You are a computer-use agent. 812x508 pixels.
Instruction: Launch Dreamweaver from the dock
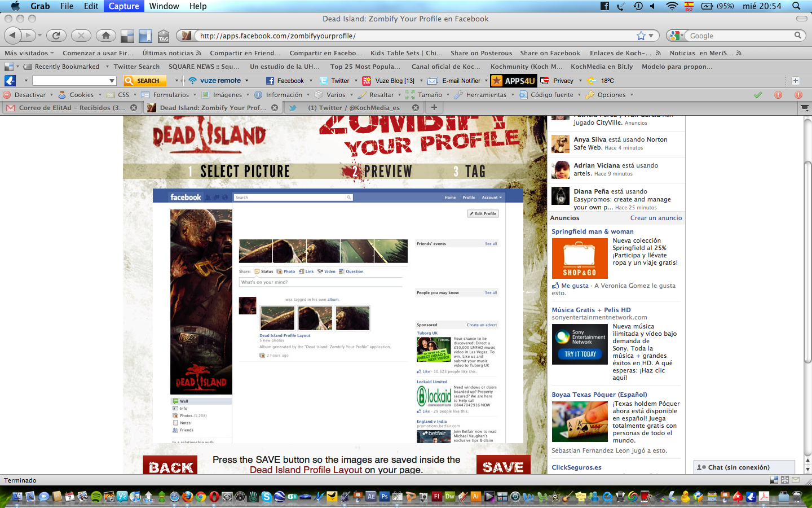point(450,497)
